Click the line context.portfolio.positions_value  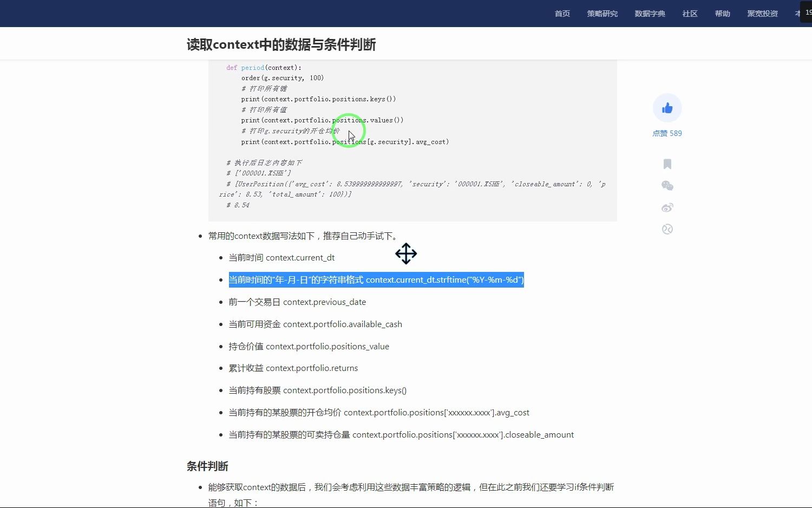pyautogui.click(x=309, y=347)
